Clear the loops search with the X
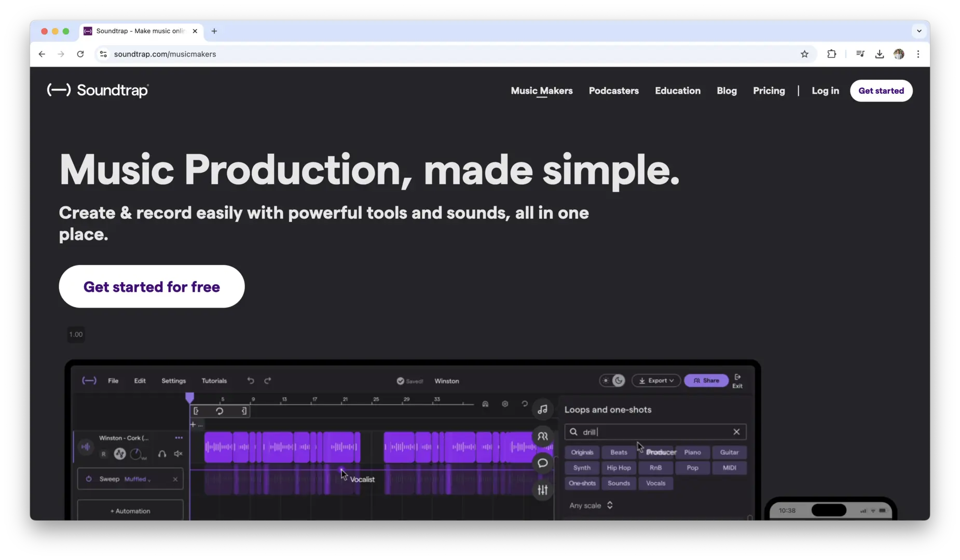Viewport: 960px width, 560px height. [736, 432]
